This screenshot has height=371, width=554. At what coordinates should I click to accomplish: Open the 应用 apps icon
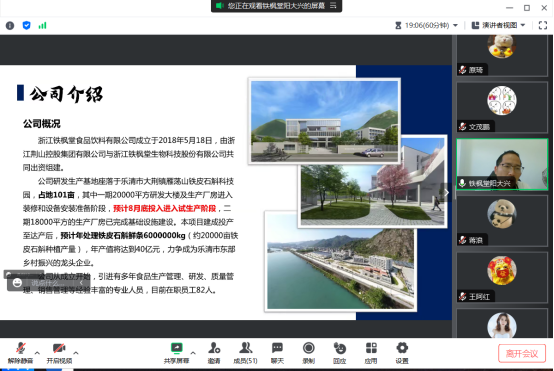coord(371,353)
